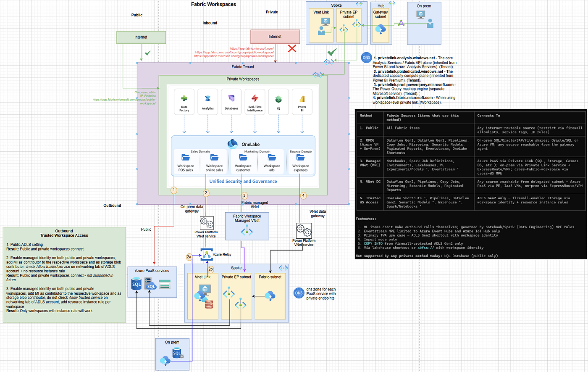Click the 'Private Workspaces' label
Viewport: 588px width, 372px height.
[243, 79]
